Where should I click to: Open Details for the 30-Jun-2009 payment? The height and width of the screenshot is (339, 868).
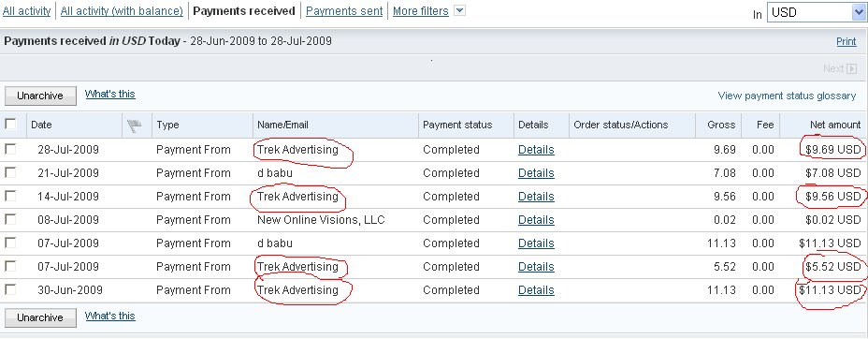click(x=536, y=289)
